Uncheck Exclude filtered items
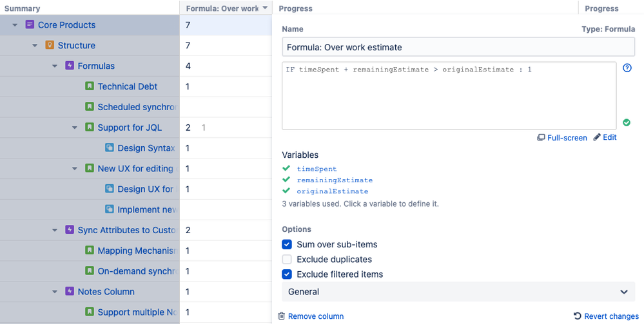644x324 pixels. click(x=287, y=274)
